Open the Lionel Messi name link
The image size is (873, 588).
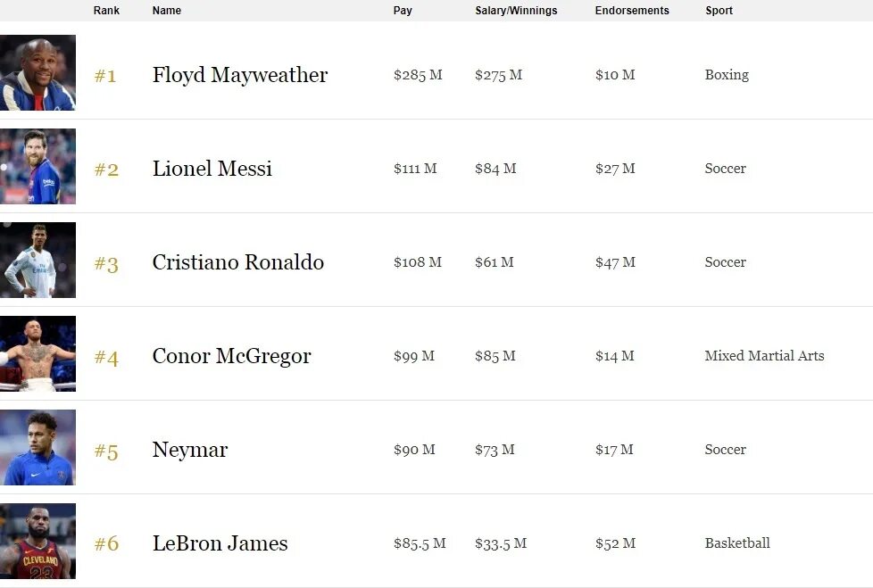(x=212, y=169)
